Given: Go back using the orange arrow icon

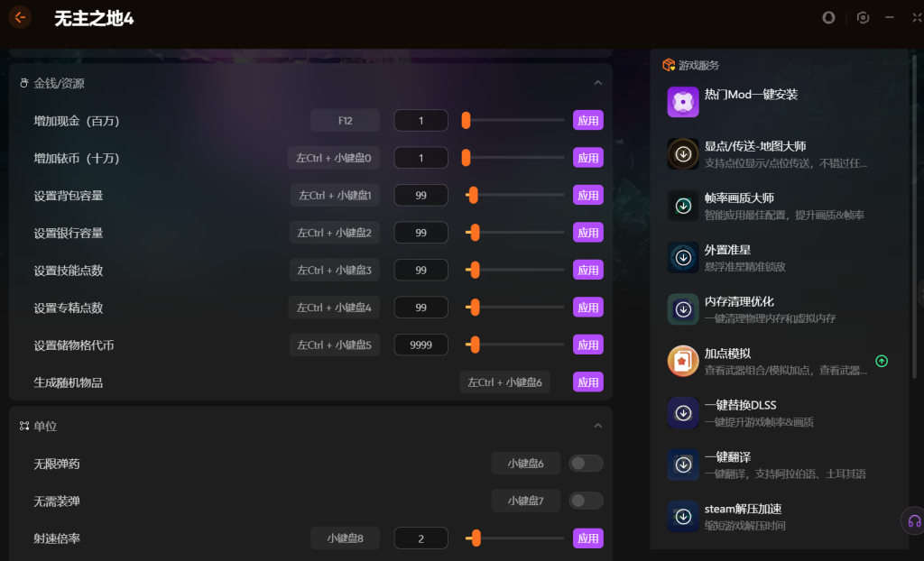Looking at the screenshot, I should (20, 18).
